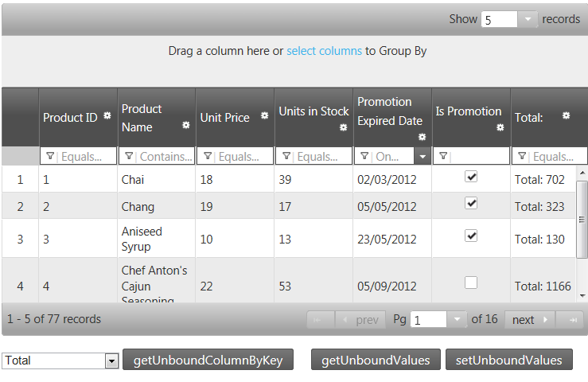The height and width of the screenshot is (382, 588).
Task: Click the Unit Price column gear icon
Action: click(x=264, y=116)
